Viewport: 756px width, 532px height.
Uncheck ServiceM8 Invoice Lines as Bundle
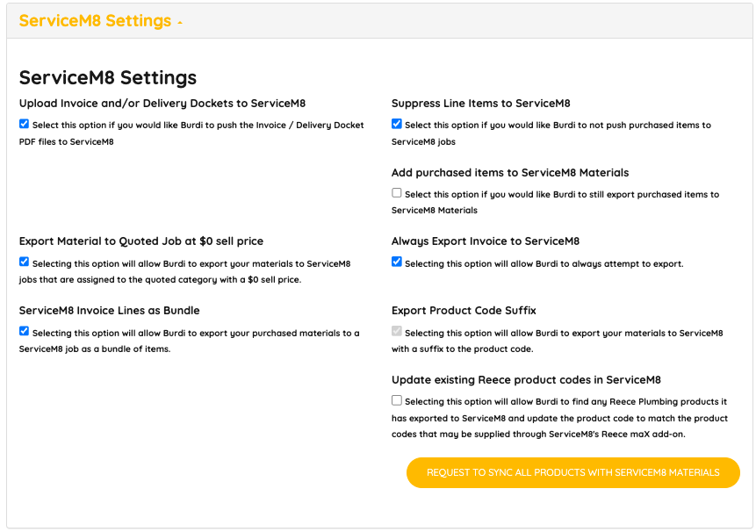(x=24, y=331)
